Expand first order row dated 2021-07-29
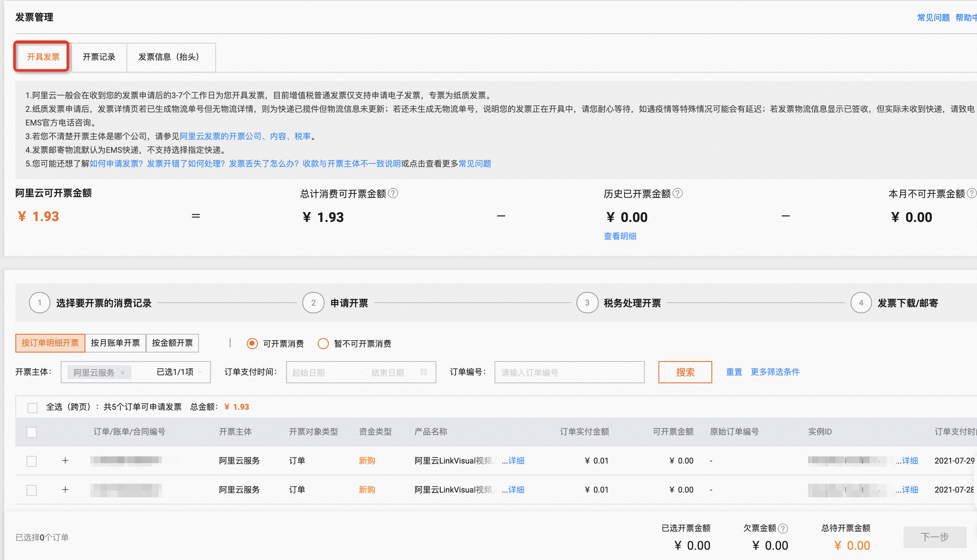 [65, 461]
